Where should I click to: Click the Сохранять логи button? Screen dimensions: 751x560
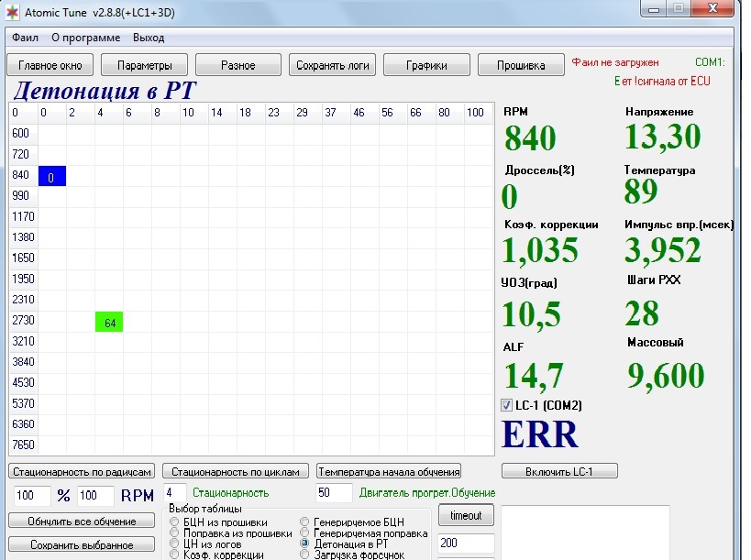pos(332,65)
